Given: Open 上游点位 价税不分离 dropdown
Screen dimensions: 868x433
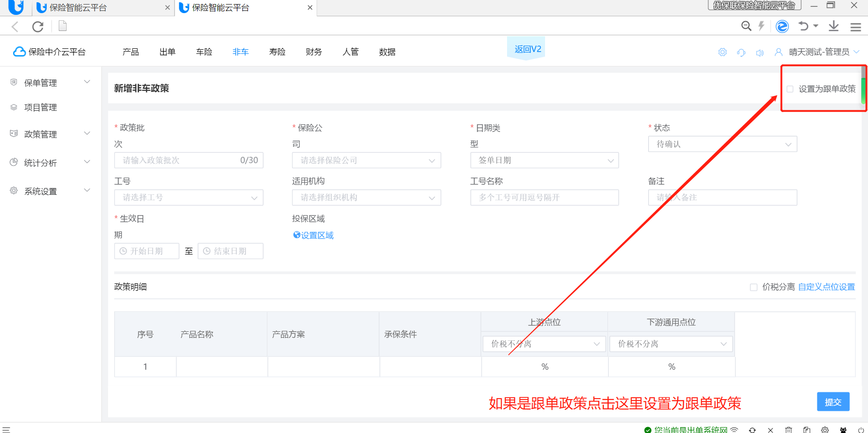Looking at the screenshot, I should point(544,344).
